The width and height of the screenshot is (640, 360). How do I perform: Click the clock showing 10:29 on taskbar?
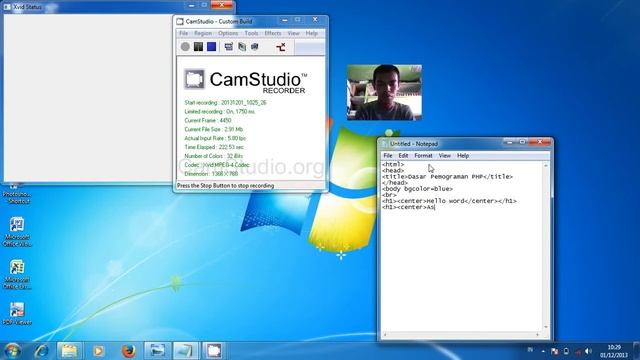pyautogui.click(x=614, y=351)
